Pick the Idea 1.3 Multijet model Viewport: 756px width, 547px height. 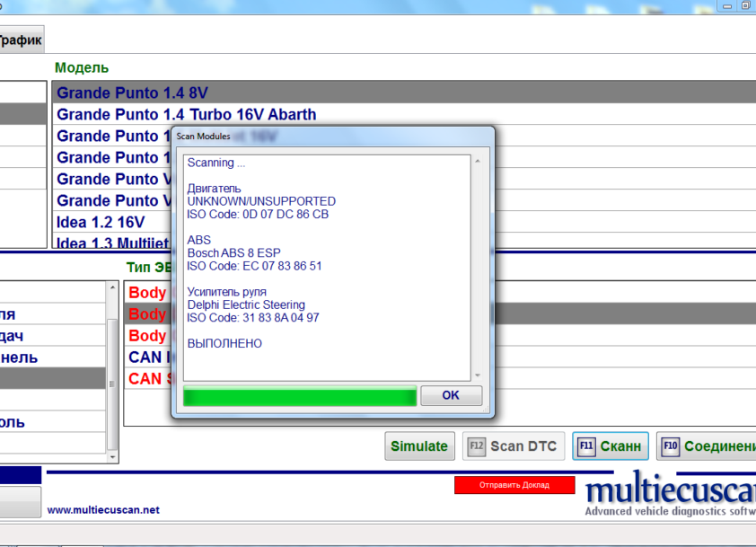click(x=108, y=243)
